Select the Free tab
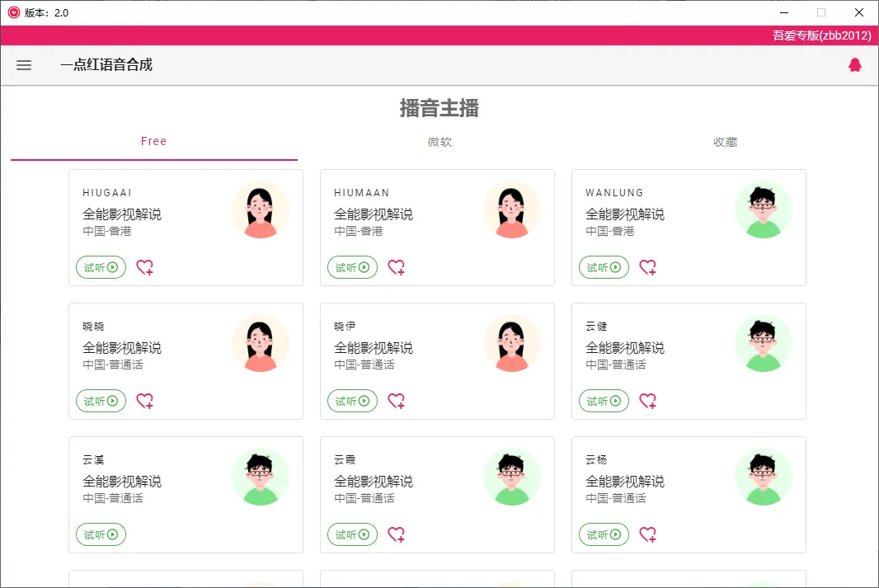The image size is (879, 588). 153,141
